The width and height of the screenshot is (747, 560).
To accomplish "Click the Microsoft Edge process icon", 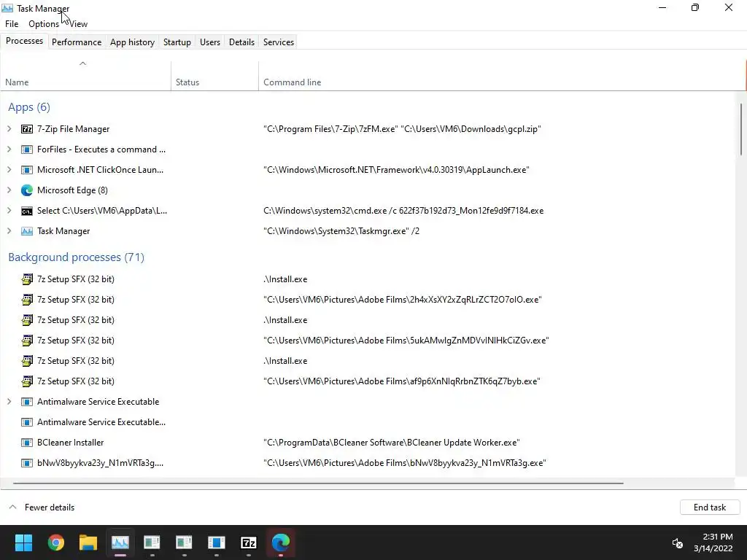I will click(27, 190).
